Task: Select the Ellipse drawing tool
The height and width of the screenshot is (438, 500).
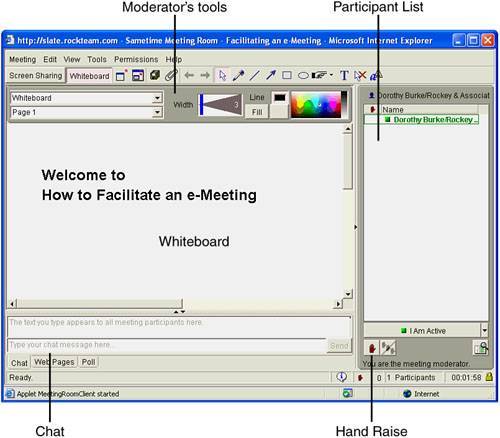Action: 303,75
